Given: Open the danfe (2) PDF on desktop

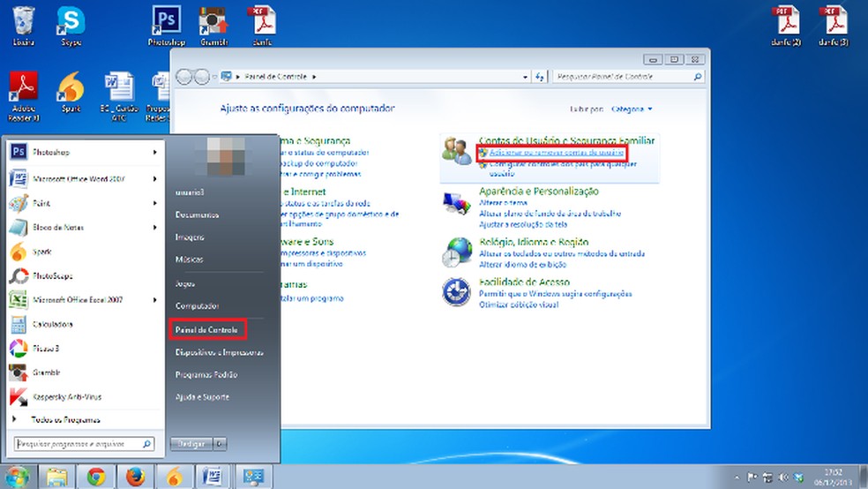Looking at the screenshot, I should tap(786, 26).
